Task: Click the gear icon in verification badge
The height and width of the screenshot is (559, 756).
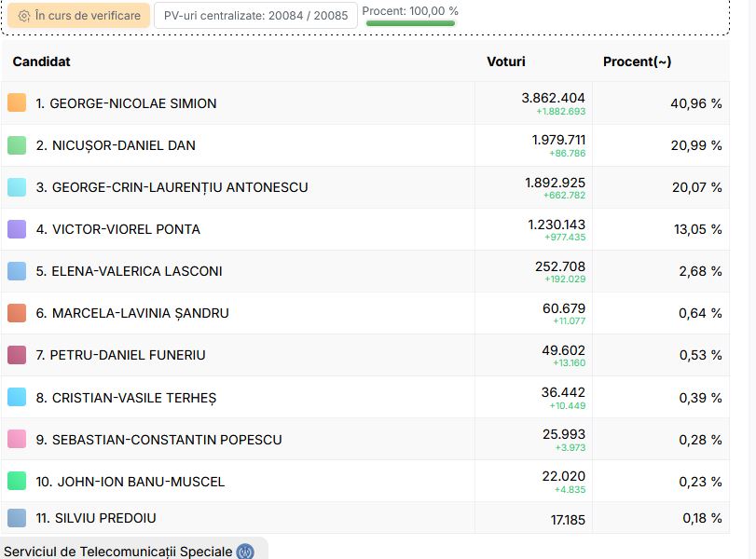Action: point(24,16)
